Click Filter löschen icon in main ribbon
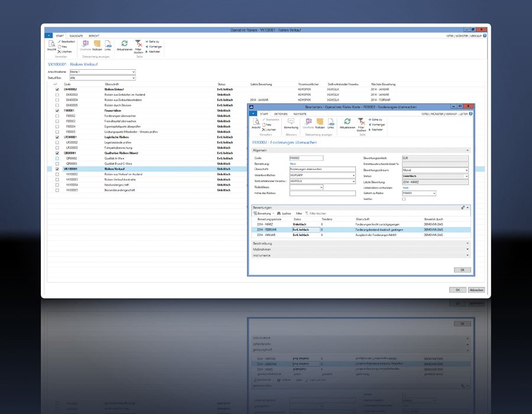 (138, 44)
